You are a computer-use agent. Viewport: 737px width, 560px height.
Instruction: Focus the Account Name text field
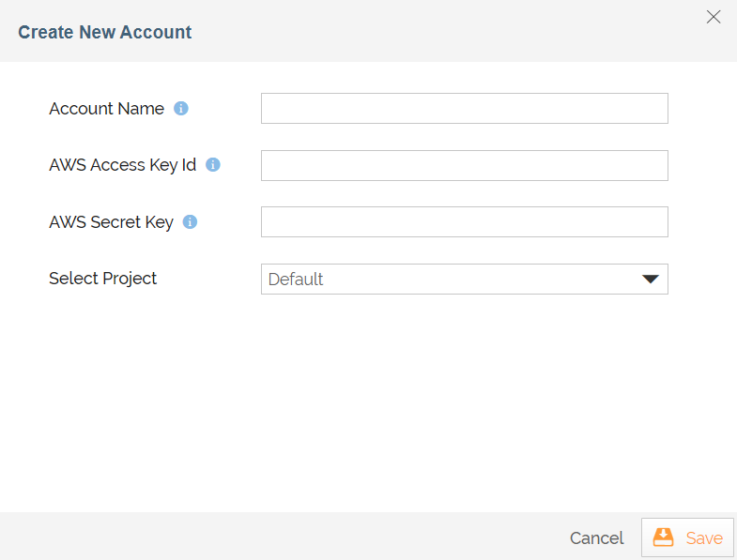tap(464, 109)
